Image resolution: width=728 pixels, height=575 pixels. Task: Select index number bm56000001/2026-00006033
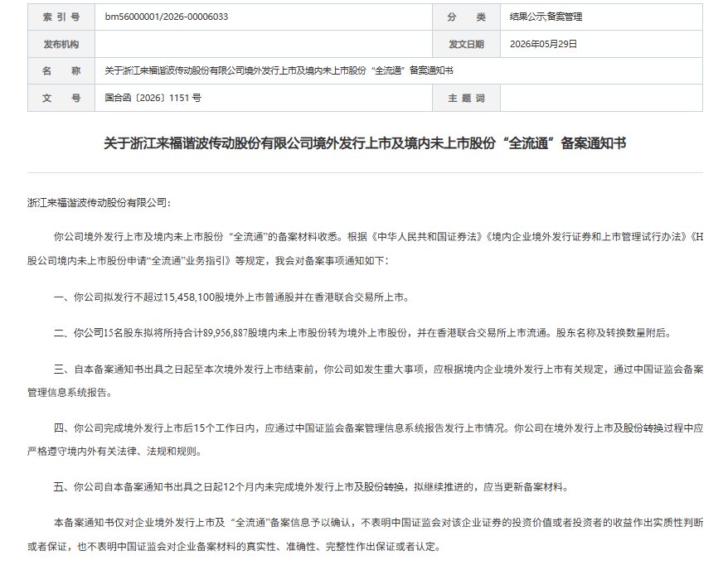[166, 17]
